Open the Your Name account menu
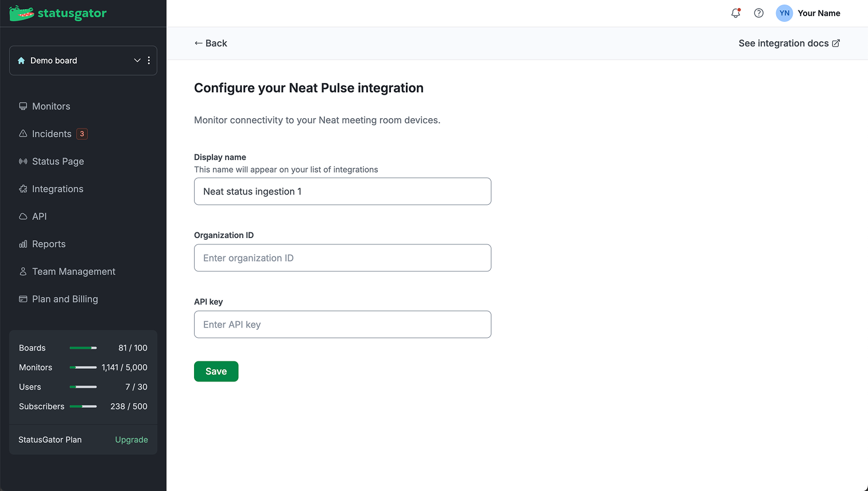Image resolution: width=868 pixels, height=491 pixels. coord(819,13)
